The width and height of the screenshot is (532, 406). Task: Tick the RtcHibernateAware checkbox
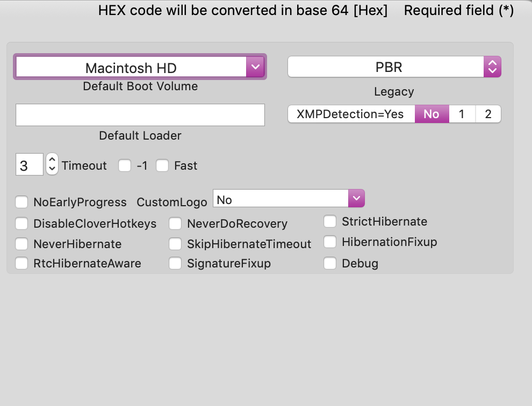pos(21,263)
